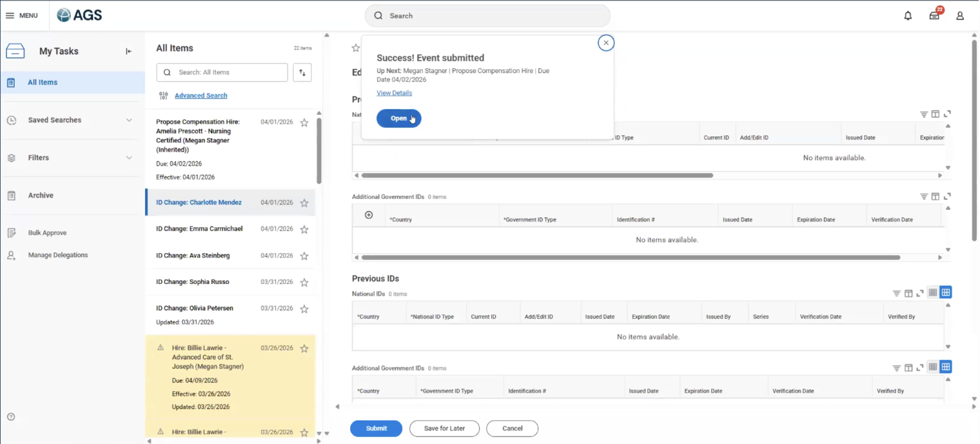
Task: Close the Success popup with X
Action: click(x=605, y=43)
